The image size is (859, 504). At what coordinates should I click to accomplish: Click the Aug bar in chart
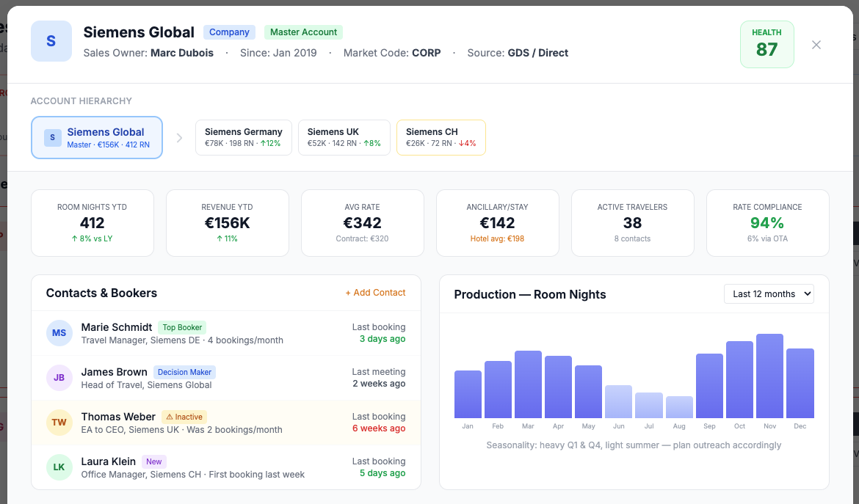coord(679,407)
